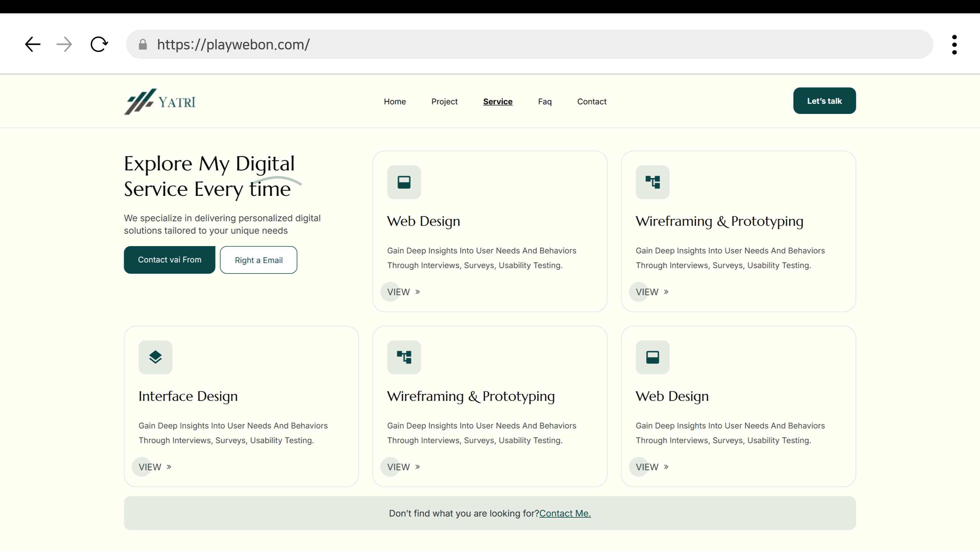The height and width of the screenshot is (551, 980).
Task: Reload the page with refresh icon
Action: coord(99,44)
